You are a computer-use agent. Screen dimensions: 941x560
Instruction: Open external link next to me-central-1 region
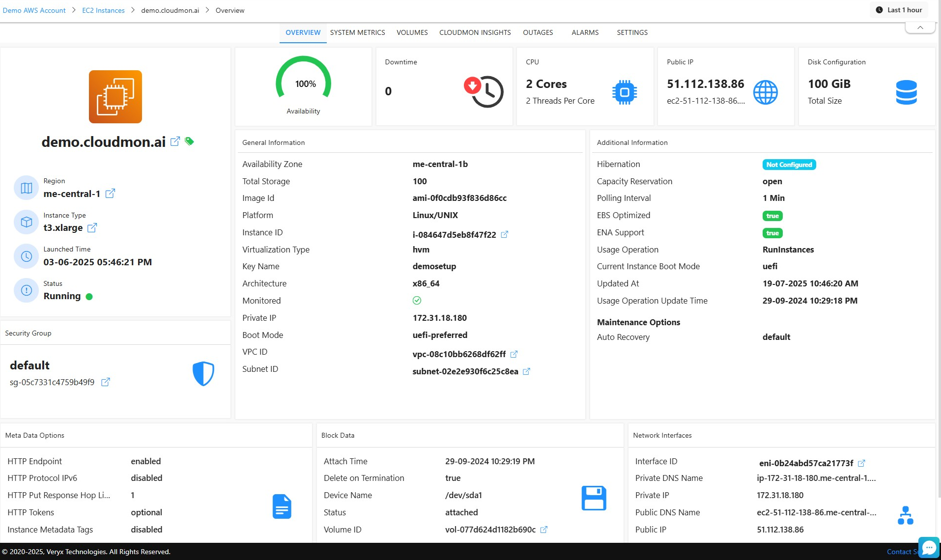[110, 194]
